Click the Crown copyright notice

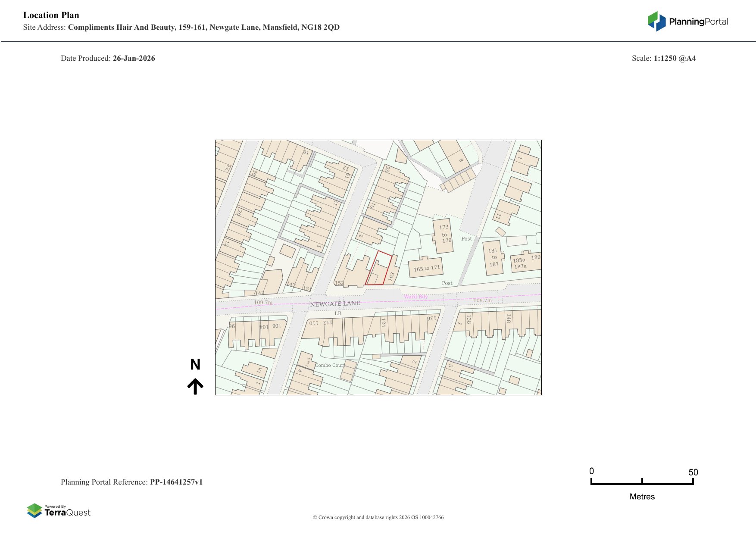378,517
